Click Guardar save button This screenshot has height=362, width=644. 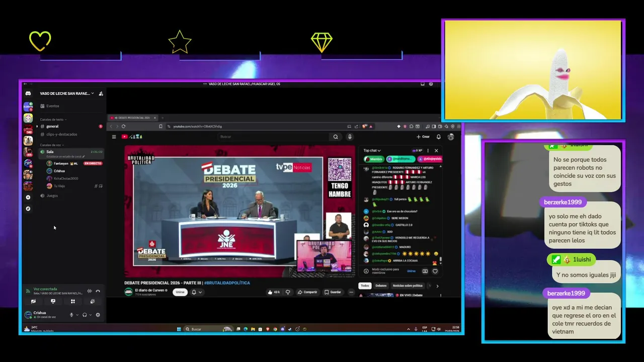click(333, 292)
